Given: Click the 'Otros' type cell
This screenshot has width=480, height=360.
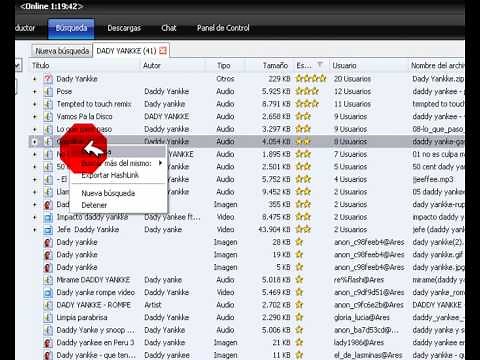Looking at the screenshot, I should pyautogui.click(x=225, y=79).
